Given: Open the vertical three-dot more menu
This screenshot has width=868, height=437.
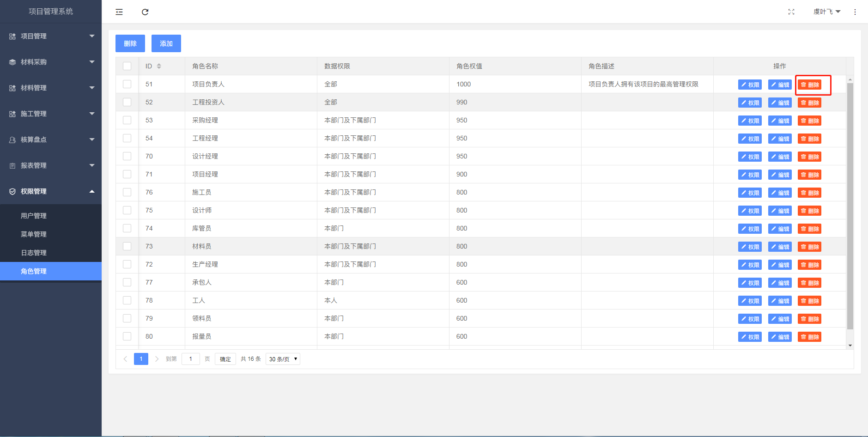Looking at the screenshot, I should click(855, 12).
